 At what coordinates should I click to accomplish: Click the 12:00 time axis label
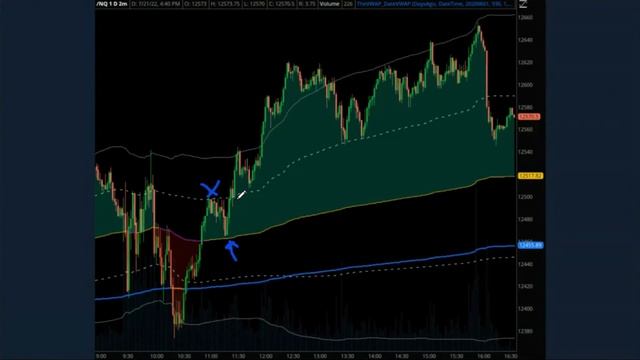(x=266, y=356)
